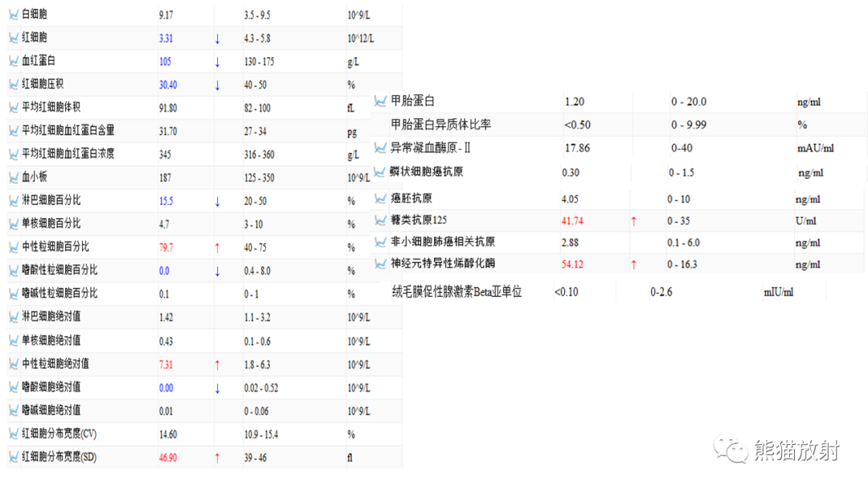Image resolution: width=868 pixels, height=489 pixels.
Task: Open the chart icon for 异常凝血酶原-II
Action: 380,147
